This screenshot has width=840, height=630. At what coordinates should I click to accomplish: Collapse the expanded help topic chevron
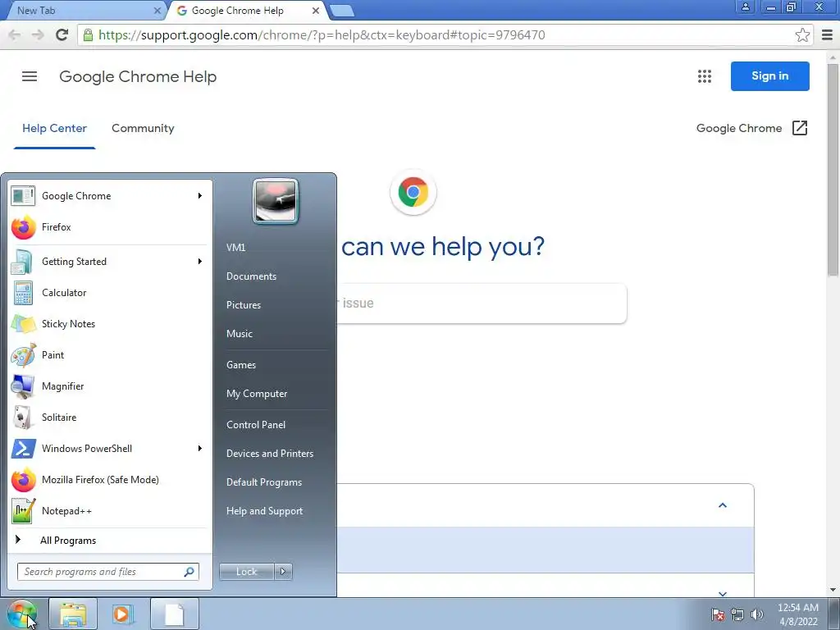(x=722, y=505)
